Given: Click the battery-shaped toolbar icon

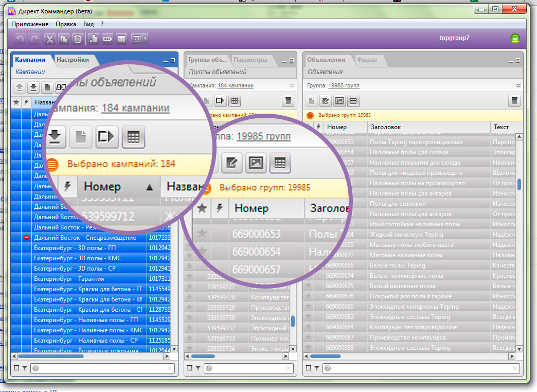Looking at the screenshot, I should 108,39.
